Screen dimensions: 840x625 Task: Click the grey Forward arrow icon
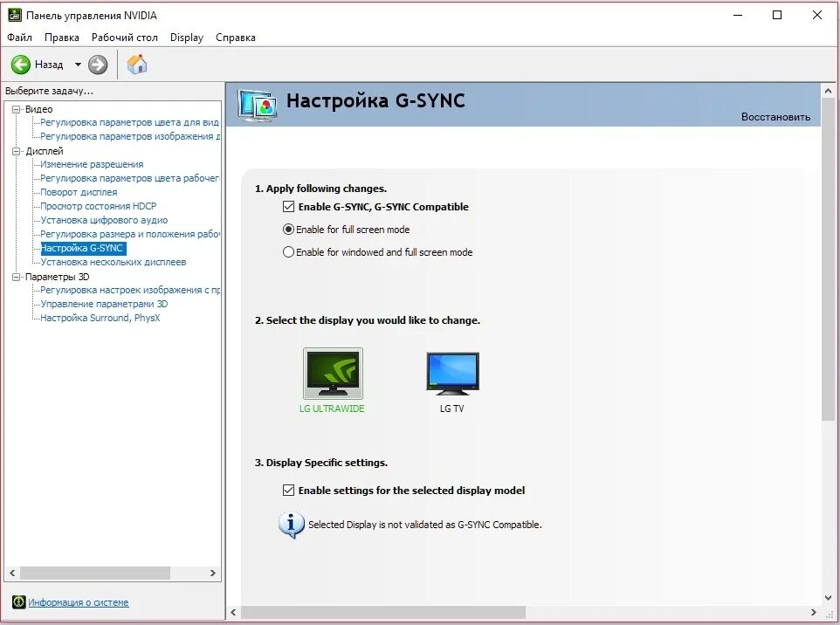click(x=98, y=65)
